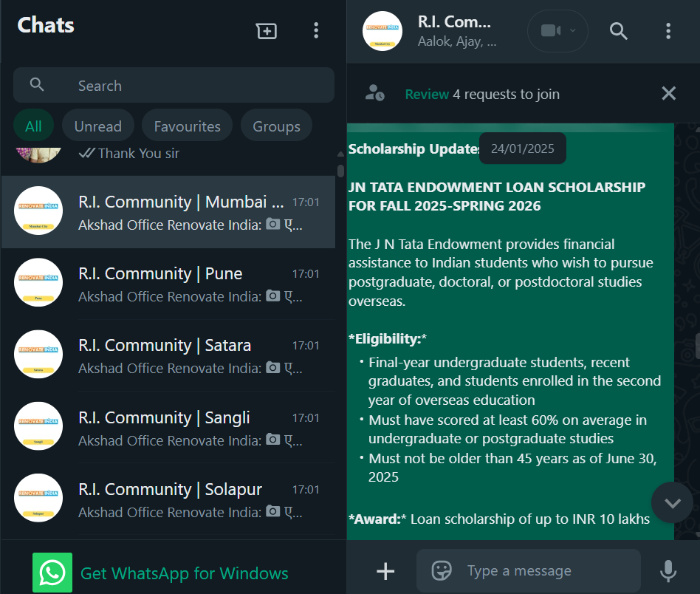Viewport: 700px width, 594px height.
Task: Click the search magnifier in chat list
Action: [37, 84]
